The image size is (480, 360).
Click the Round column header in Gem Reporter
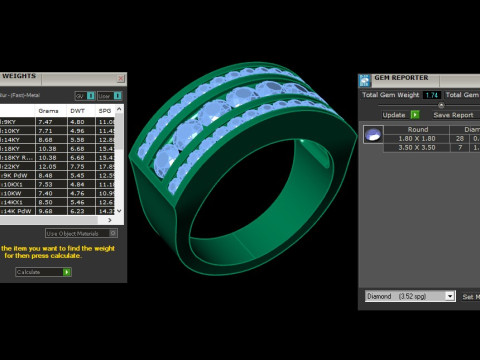click(417, 130)
